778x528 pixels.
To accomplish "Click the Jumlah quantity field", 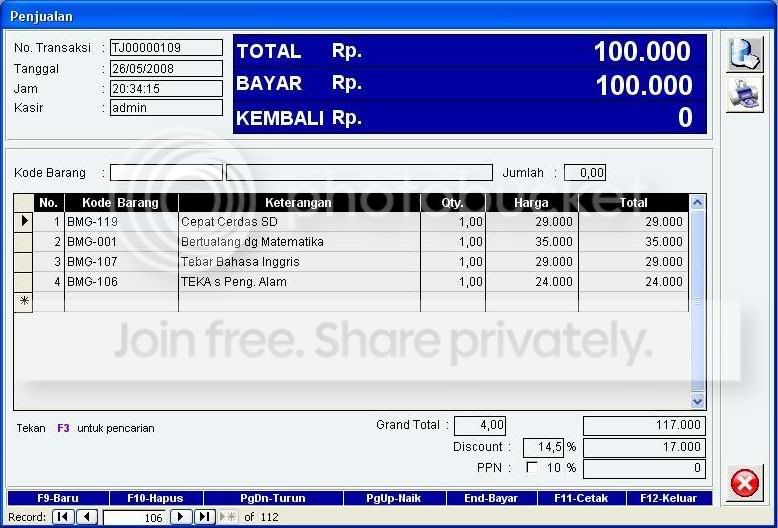I will (585, 173).
